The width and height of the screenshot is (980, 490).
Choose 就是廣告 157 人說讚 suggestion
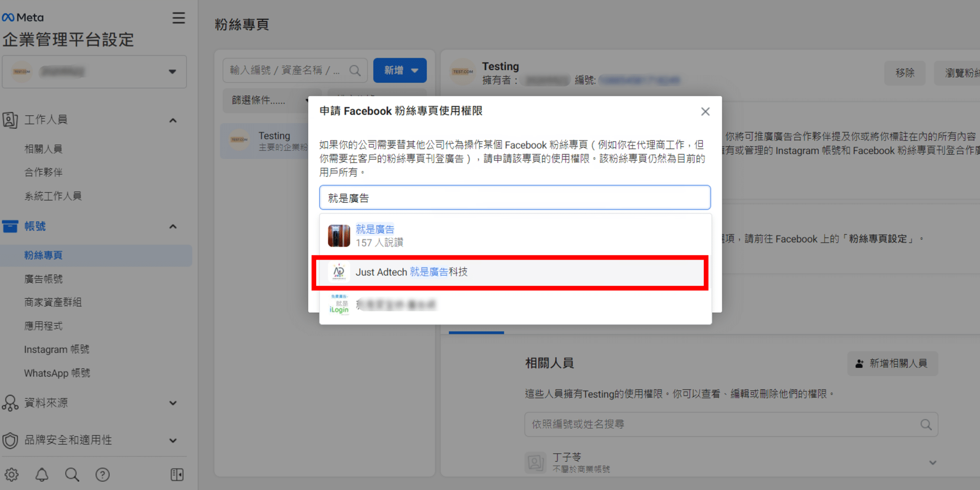pos(515,236)
